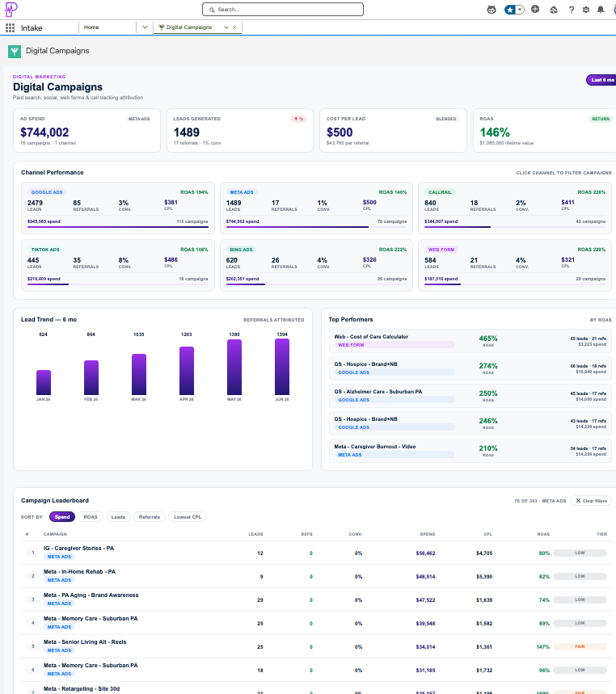Open Meta - In-Home Rehab - PA campaign
616x694 pixels.
79,572
